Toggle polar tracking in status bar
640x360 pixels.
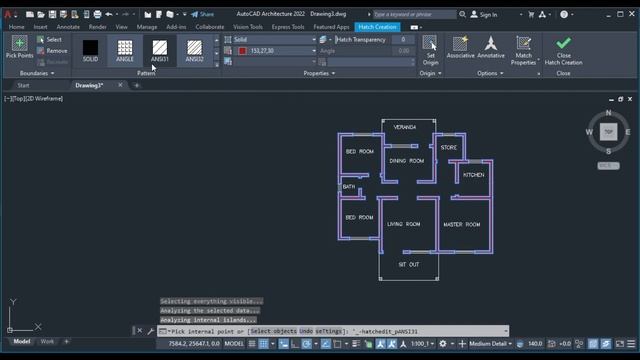[x=306, y=344]
